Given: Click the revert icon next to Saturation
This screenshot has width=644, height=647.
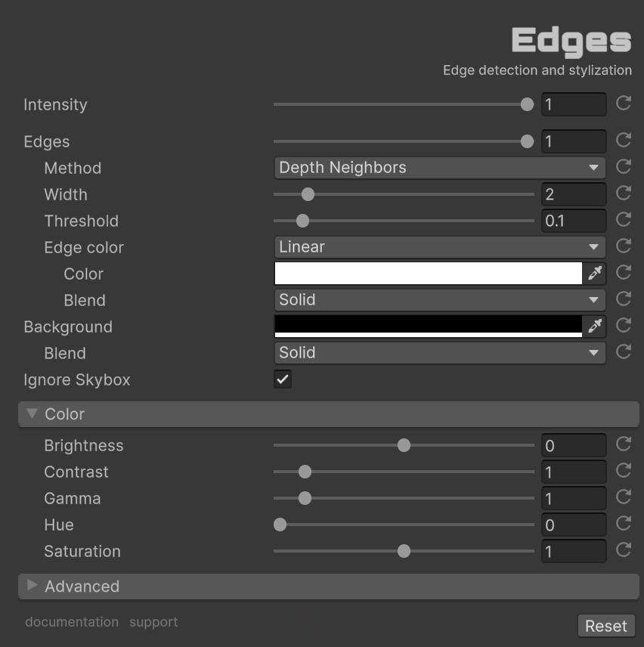Looking at the screenshot, I should [624, 550].
